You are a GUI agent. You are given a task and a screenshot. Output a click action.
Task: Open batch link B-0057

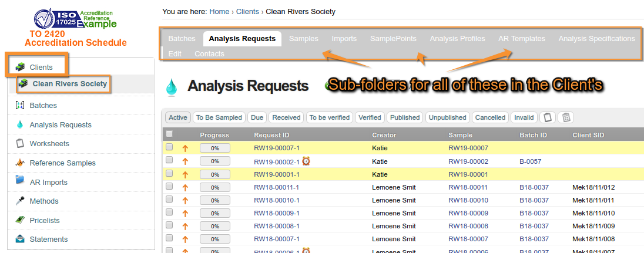(x=530, y=161)
